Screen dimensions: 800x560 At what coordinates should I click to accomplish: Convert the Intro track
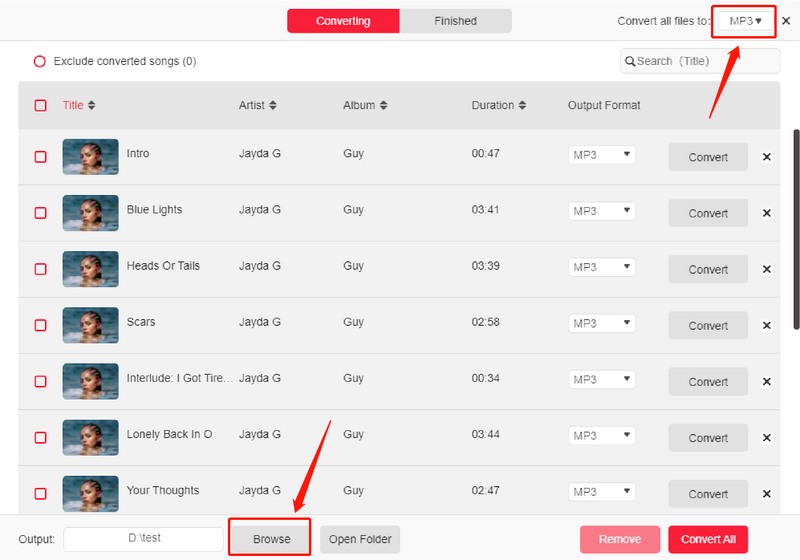(708, 157)
